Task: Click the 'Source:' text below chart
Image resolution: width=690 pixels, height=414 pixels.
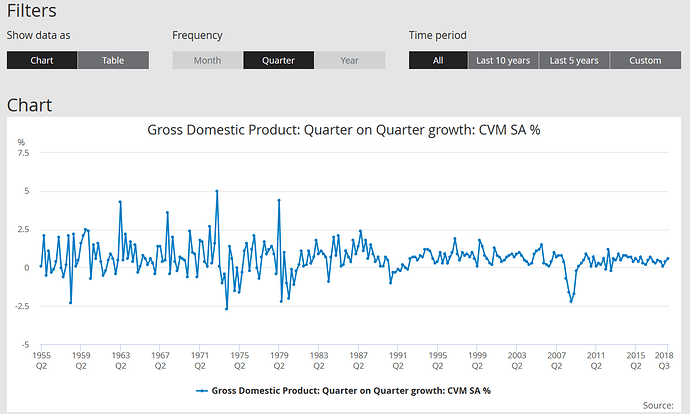Action: tap(658, 405)
